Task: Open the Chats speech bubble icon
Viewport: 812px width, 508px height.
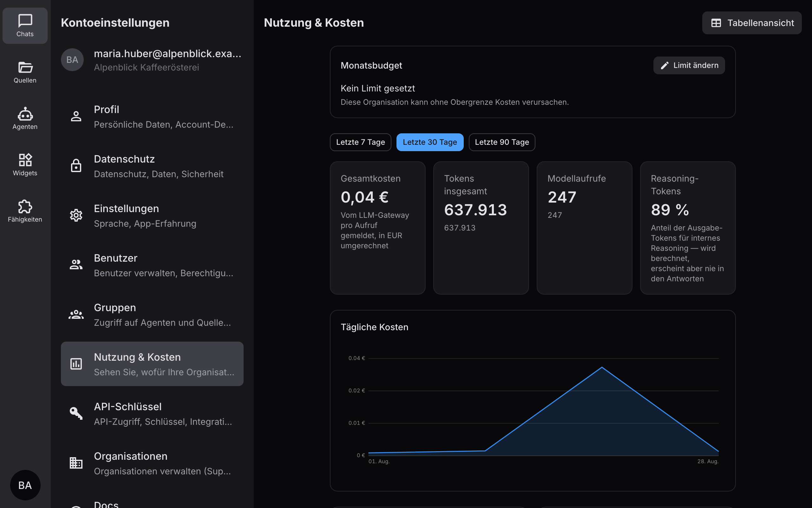Action: pos(25,21)
